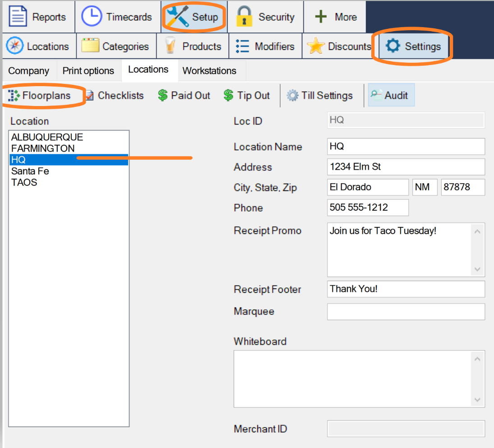494x448 pixels.
Task: Click the Tip Out dollar icon
Action: point(228,95)
